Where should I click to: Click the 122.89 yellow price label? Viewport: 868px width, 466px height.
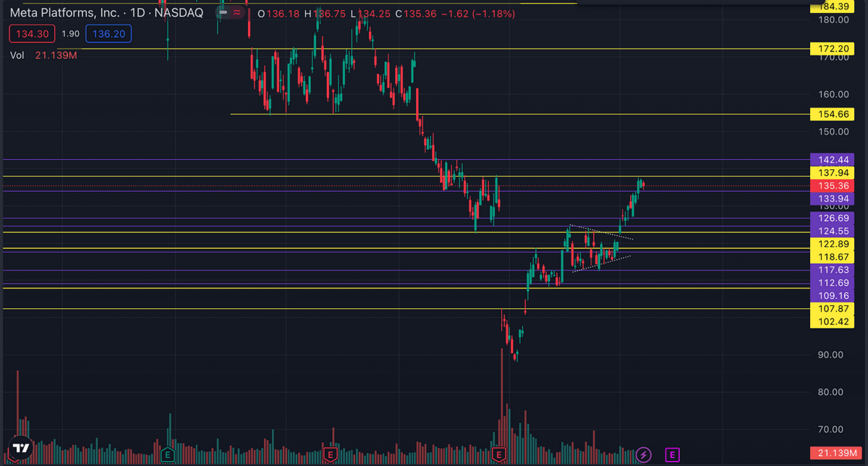click(x=833, y=244)
